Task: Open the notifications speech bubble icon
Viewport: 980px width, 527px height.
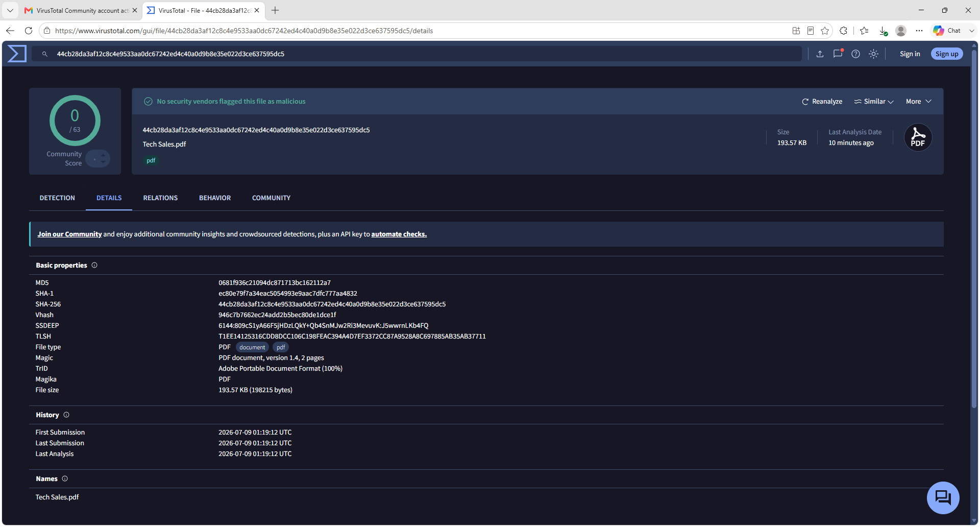Action: click(838, 54)
